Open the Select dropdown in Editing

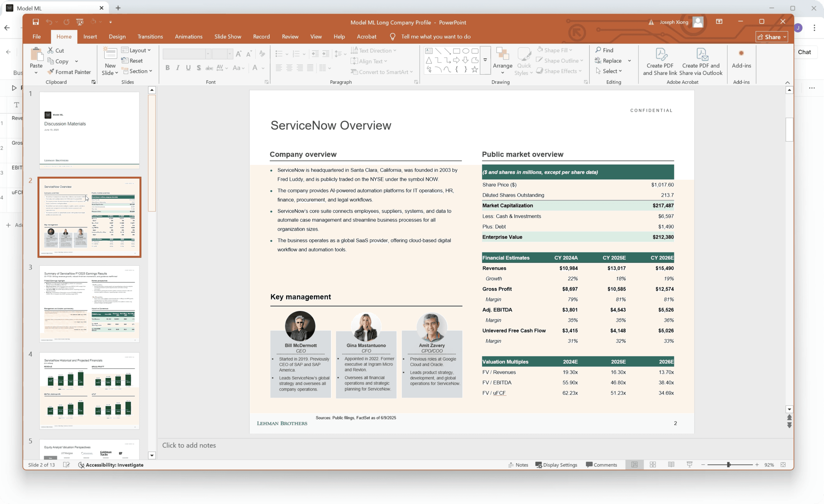coord(608,71)
